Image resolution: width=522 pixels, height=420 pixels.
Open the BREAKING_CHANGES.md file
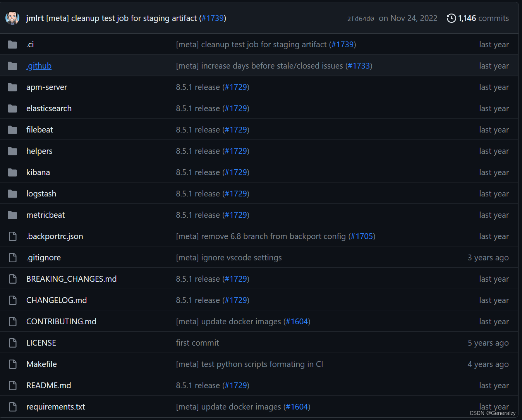click(71, 279)
